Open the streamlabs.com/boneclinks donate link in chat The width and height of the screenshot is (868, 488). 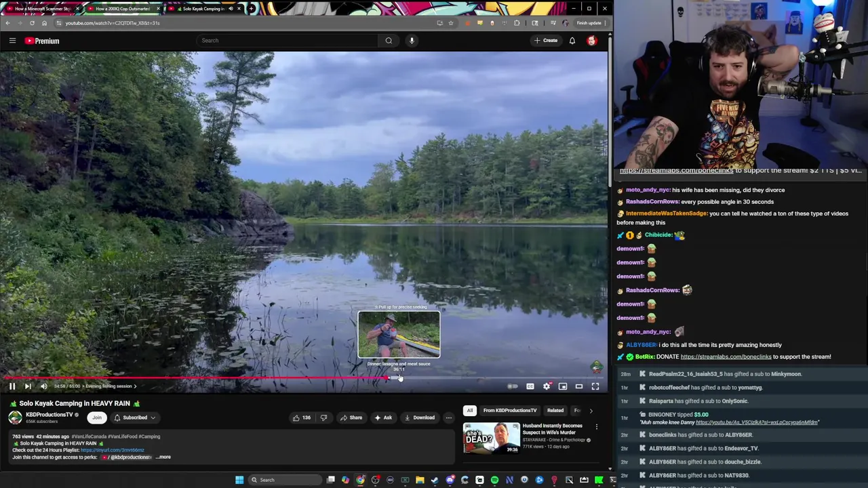click(726, 357)
